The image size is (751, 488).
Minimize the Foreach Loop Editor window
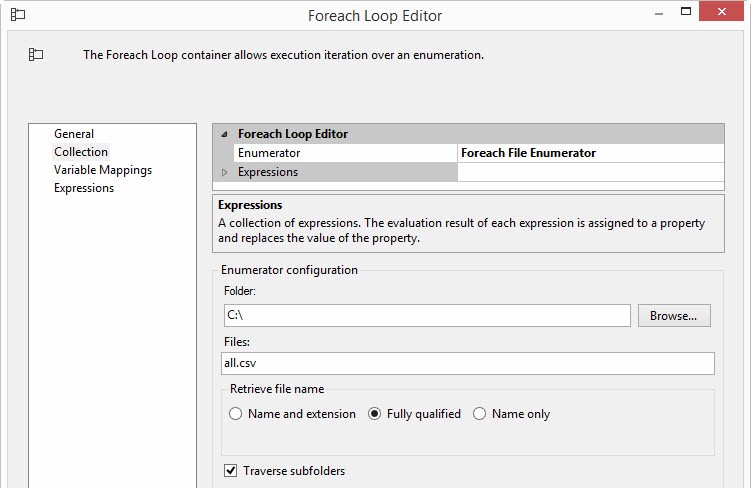pos(660,14)
